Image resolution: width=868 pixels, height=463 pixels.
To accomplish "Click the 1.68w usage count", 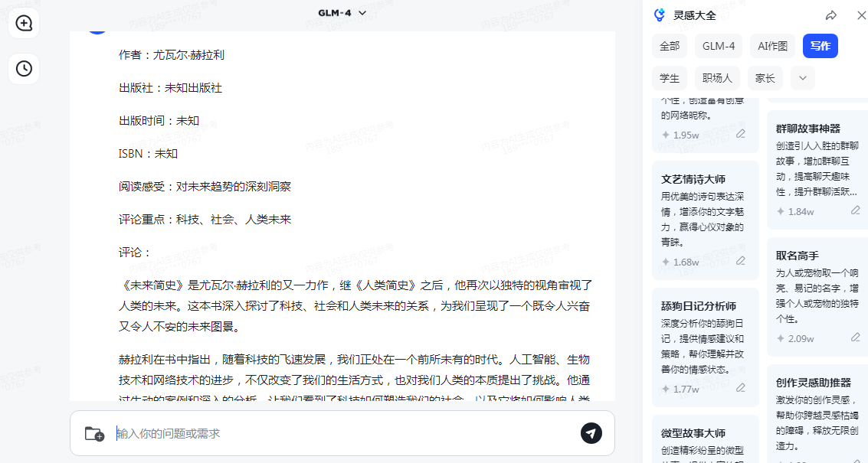I will click(686, 262).
